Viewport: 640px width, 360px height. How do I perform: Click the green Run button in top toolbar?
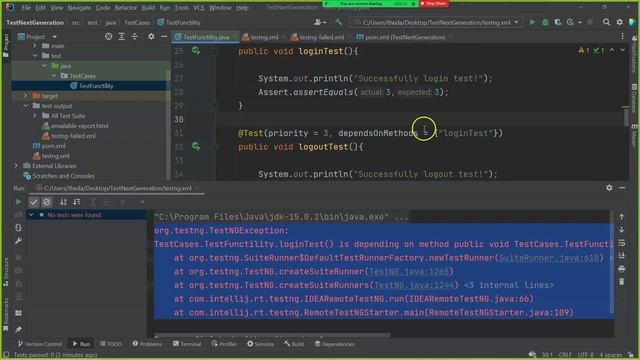coord(532,22)
